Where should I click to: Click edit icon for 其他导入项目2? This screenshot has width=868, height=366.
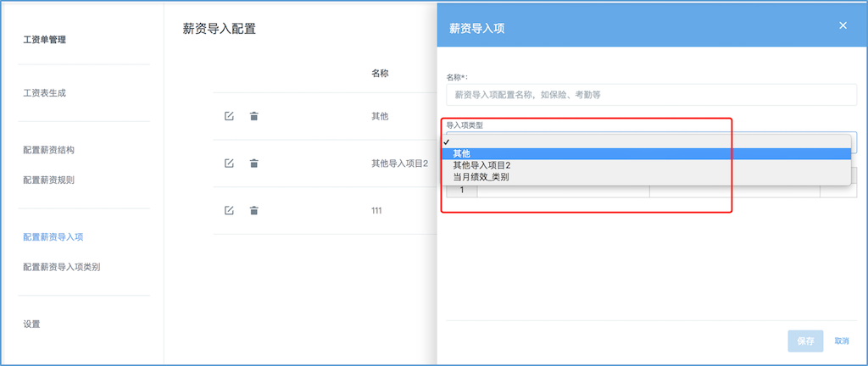coord(229,164)
